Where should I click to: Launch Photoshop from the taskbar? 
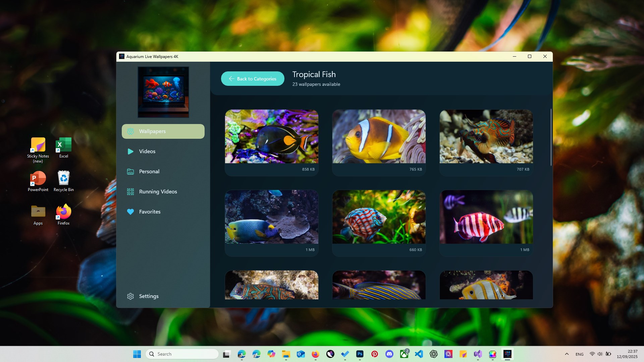click(359, 354)
